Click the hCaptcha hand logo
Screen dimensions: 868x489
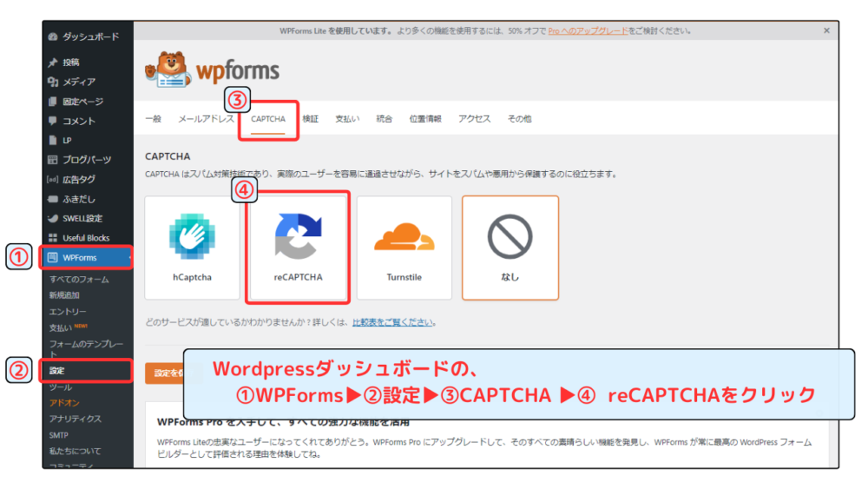coord(192,236)
